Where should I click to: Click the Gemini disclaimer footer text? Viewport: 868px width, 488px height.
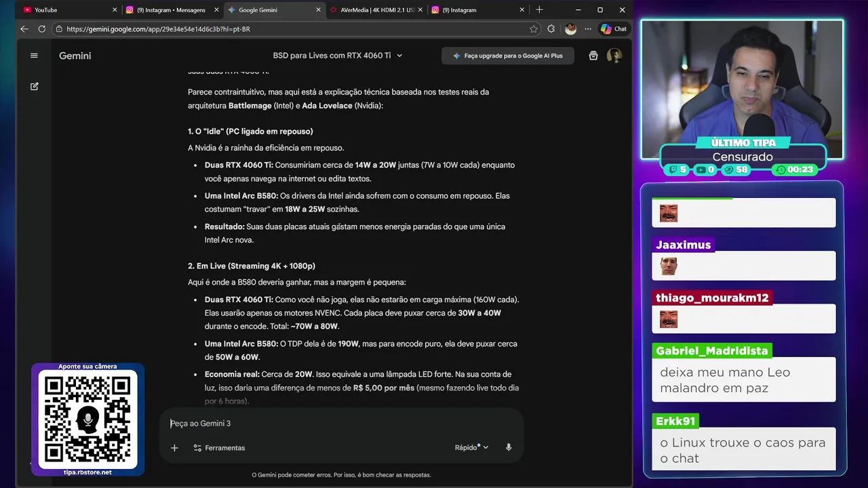click(341, 475)
